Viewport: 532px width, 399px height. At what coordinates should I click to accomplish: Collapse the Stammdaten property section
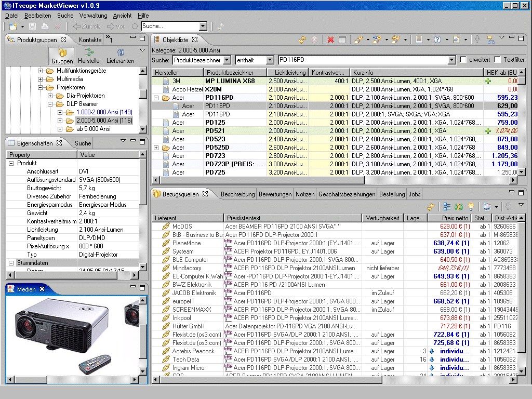11,263
